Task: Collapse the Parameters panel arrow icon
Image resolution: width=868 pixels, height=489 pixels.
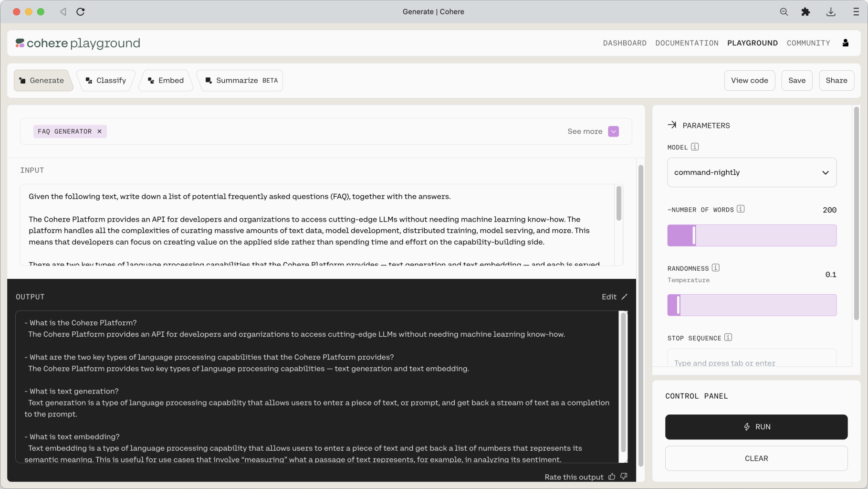Action: click(x=672, y=125)
